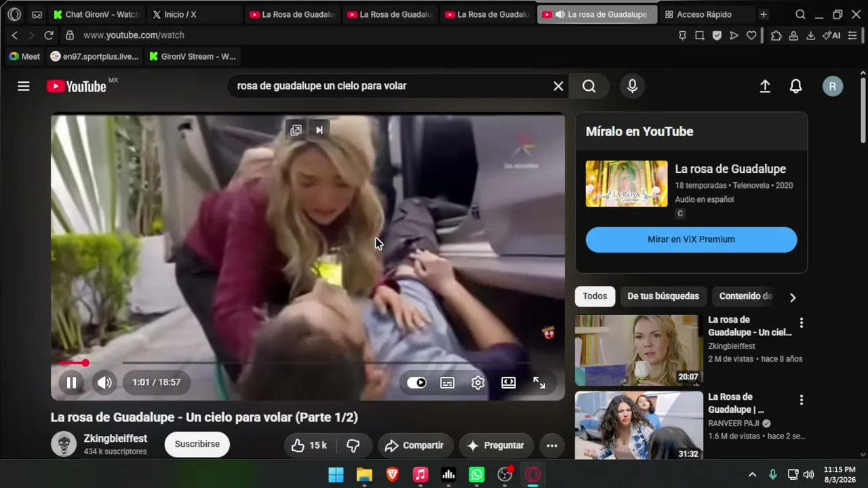Go to the YouTube home logo
The width and height of the screenshot is (868, 488).
(x=77, y=86)
